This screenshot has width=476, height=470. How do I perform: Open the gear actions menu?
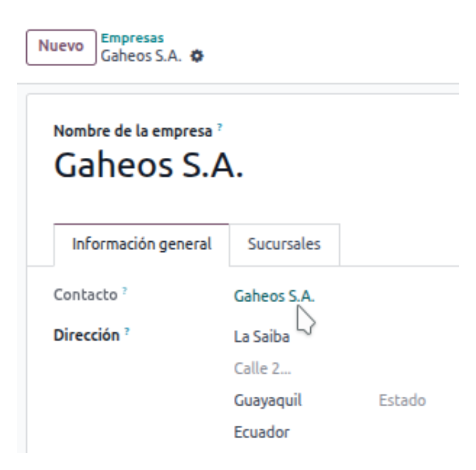coord(196,56)
